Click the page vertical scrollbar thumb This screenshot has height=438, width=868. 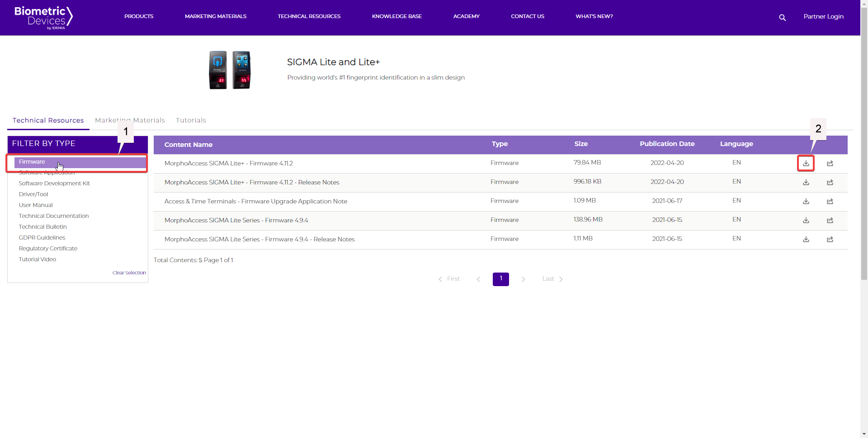click(x=864, y=143)
